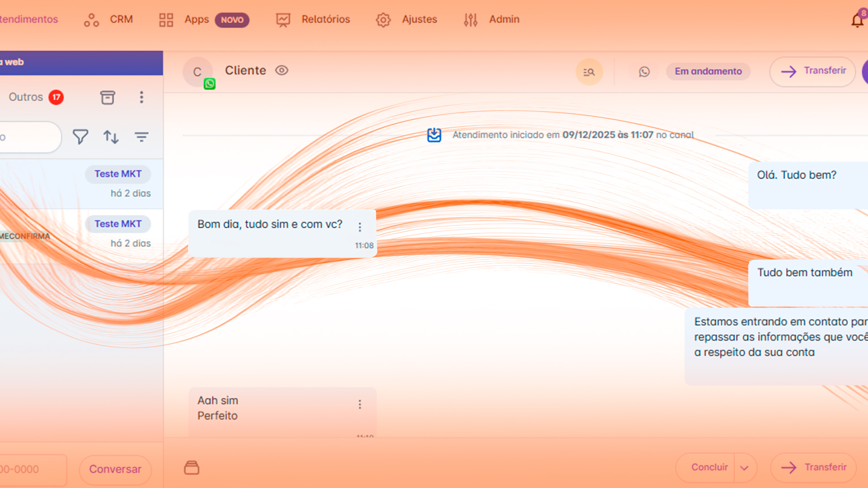Open options for 'Bom dia' message
Image resolution: width=868 pixels, height=488 pixels.
(x=360, y=227)
